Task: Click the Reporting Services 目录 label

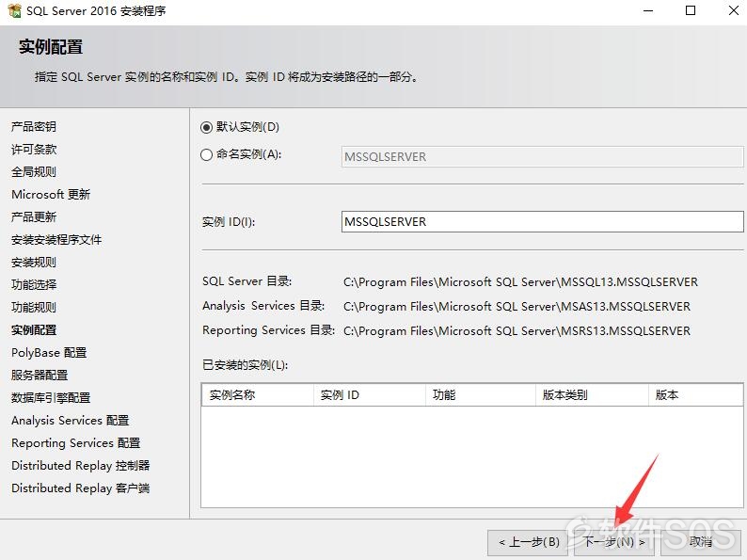Action: (268, 329)
